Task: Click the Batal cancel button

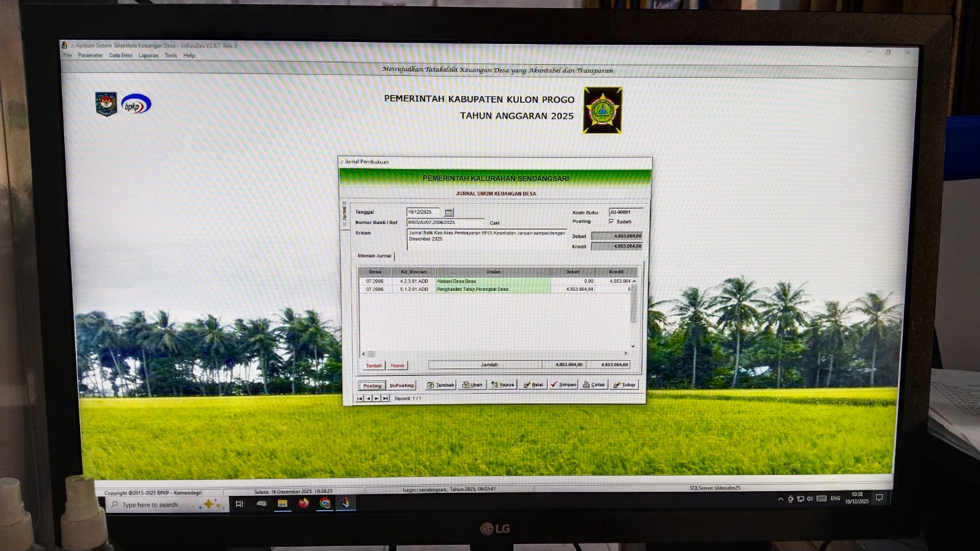Action: click(533, 385)
